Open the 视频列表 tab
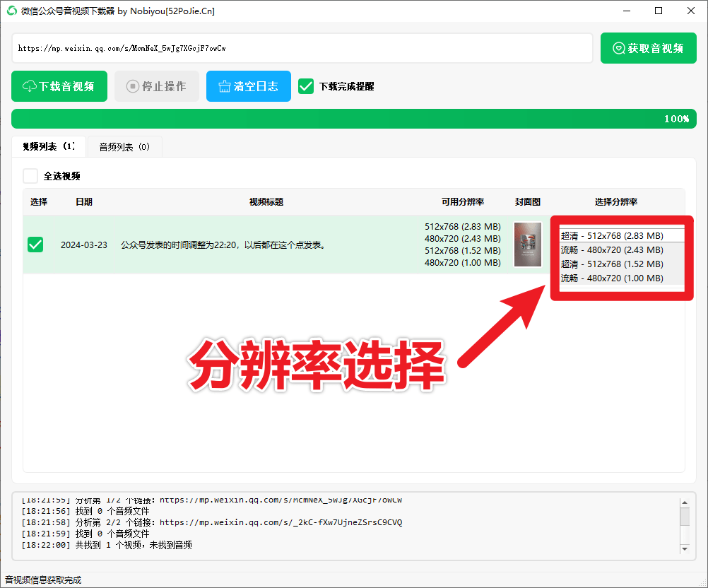 (48, 147)
